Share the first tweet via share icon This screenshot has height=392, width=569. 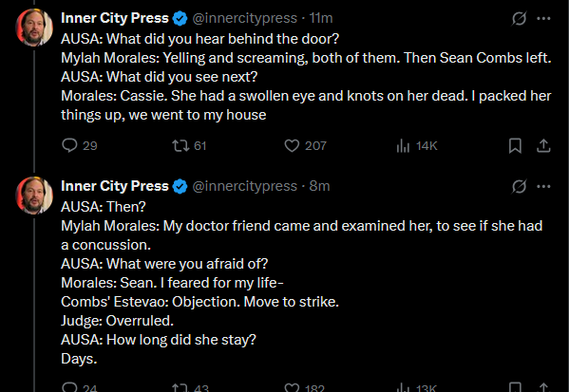(543, 146)
